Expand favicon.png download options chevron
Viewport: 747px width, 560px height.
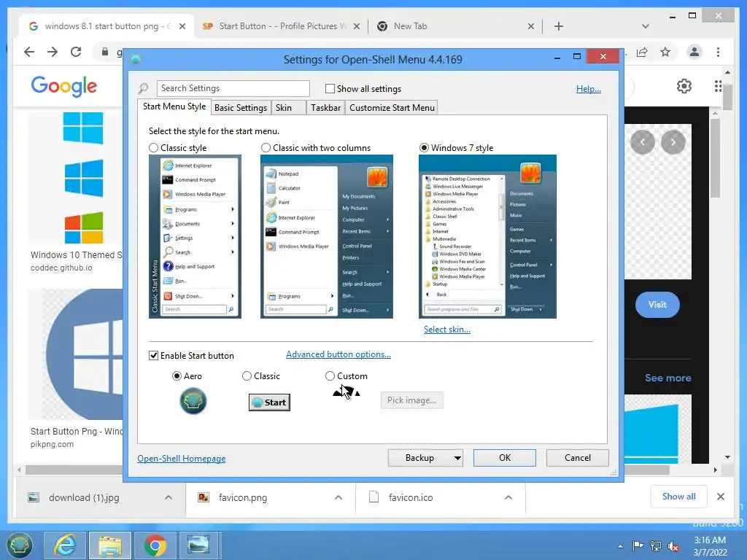click(x=338, y=497)
